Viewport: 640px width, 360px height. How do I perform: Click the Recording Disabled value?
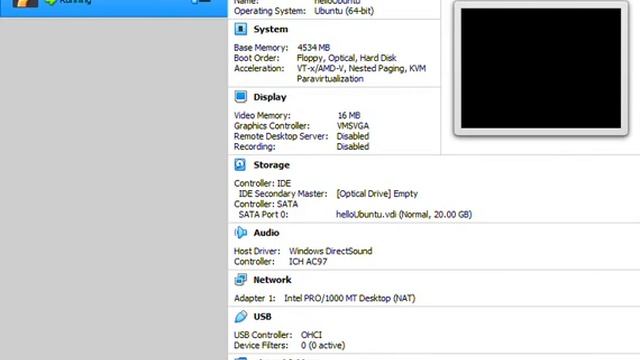(x=353, y=147)
